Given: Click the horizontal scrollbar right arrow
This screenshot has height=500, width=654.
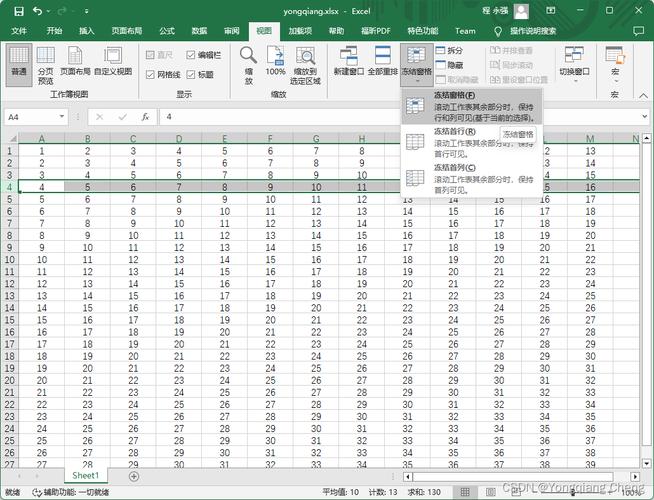Looking at the screenshot, I should (634, 476).
